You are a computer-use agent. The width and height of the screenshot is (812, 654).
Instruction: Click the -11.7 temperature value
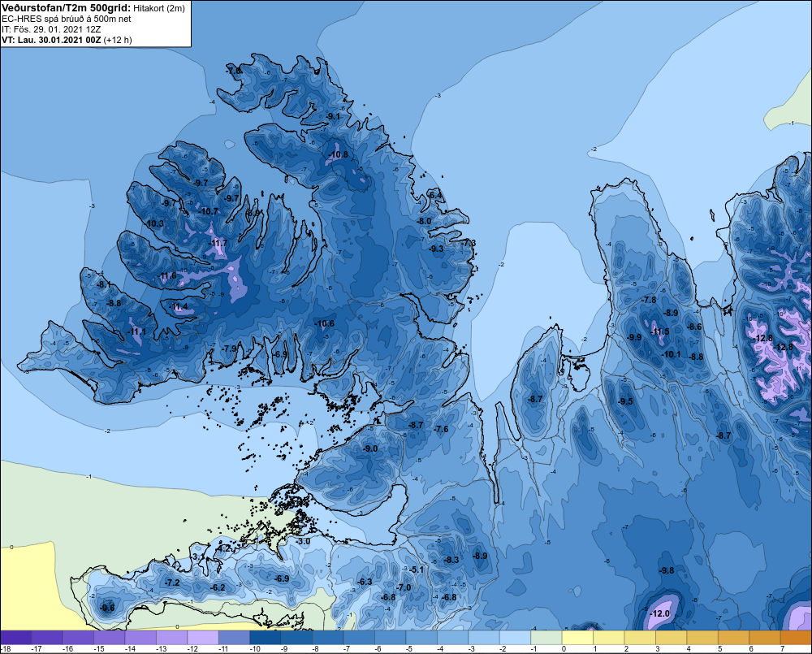click(218, 243)
